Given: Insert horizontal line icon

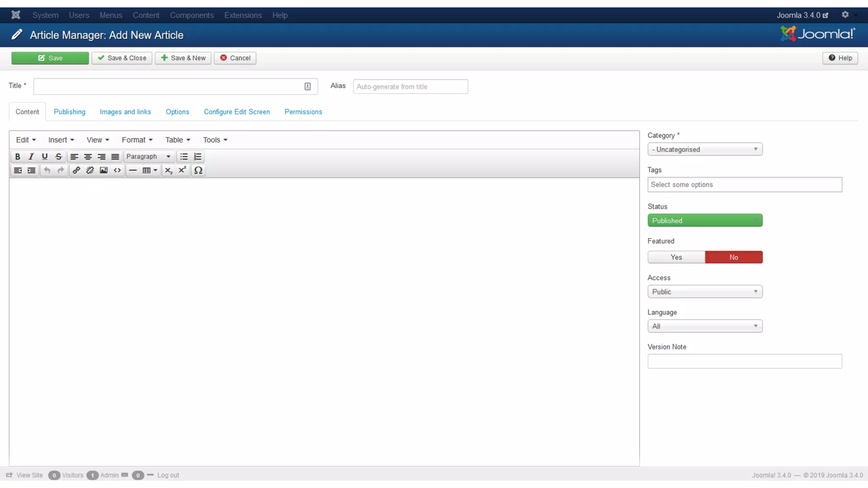Looking at the screenshot, I should coord(133,170).
